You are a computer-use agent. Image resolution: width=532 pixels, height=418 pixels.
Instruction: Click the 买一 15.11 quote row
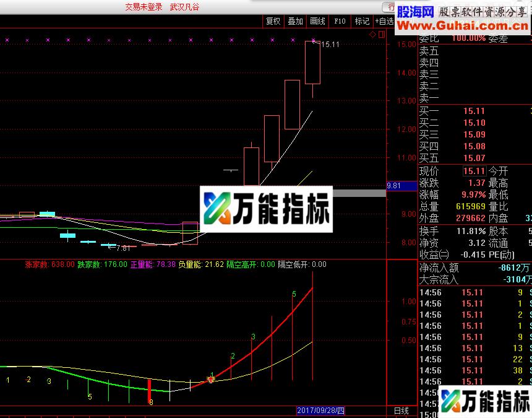coord(452,112)
